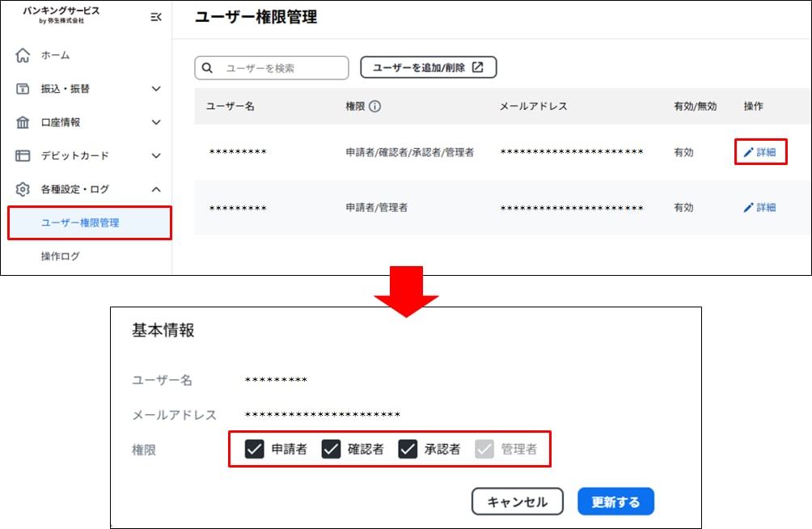The image size is (812, 529).
Task: Open 操作ログ in the sidebar
Action: [61, 256]
